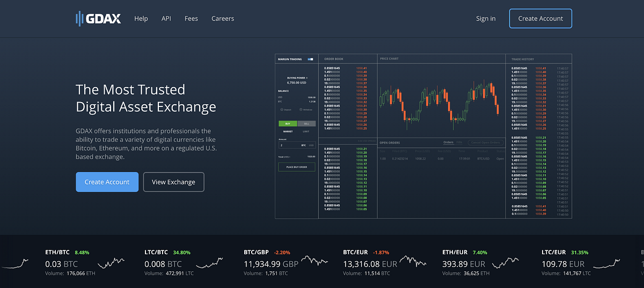Image resolution: width=644 pixels, height=288 pixels.
Task: Click the 0.03 BTC price
Action: pos(62,264)
